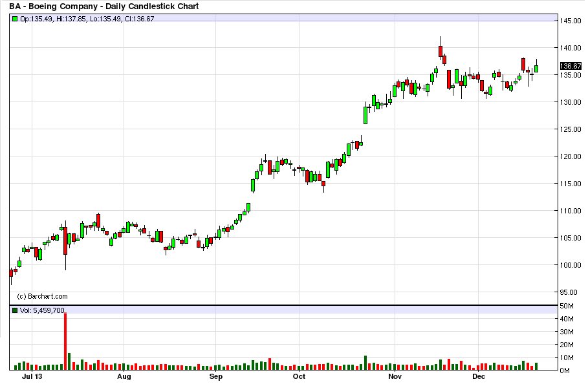588x386 pixels.
Task: Click the Oct date axis label
Action: coord(299,376)
